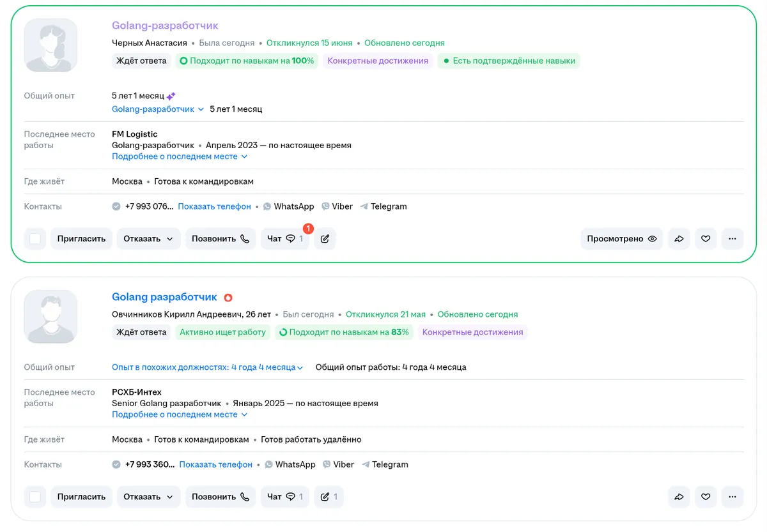Viewport: 767px width, 532px height.
Task: Click the red flame icon near Golang разработчик
Action: click(228, 298)
